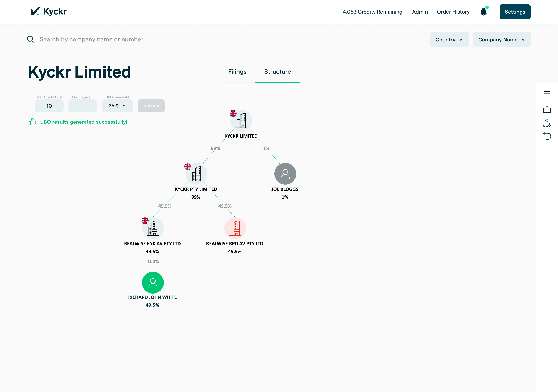Open the Admin menu item
Image resolution: width=558 pixels, height=392 pixels.
(x=420, y=12)
